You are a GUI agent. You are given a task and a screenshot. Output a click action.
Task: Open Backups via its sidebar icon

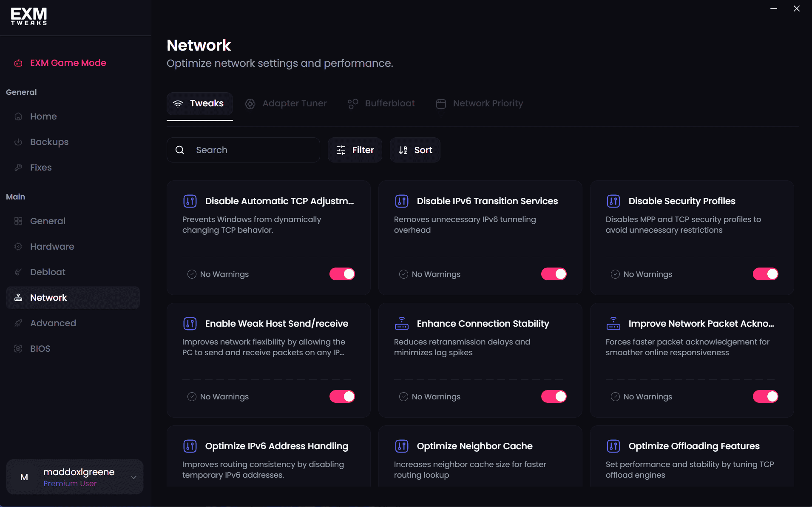point(18,142)
